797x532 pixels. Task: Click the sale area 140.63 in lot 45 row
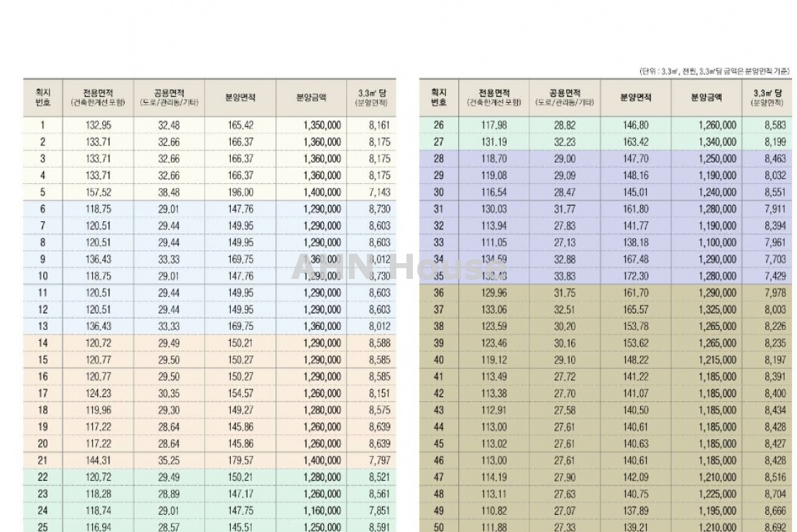tap(636, 444)
